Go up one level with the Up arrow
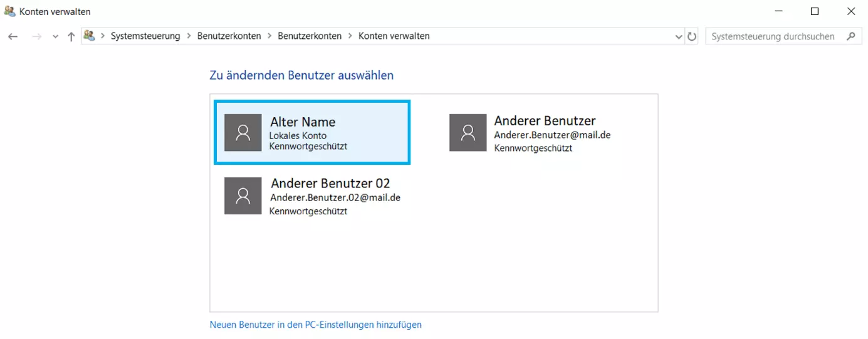 point(71,36)
